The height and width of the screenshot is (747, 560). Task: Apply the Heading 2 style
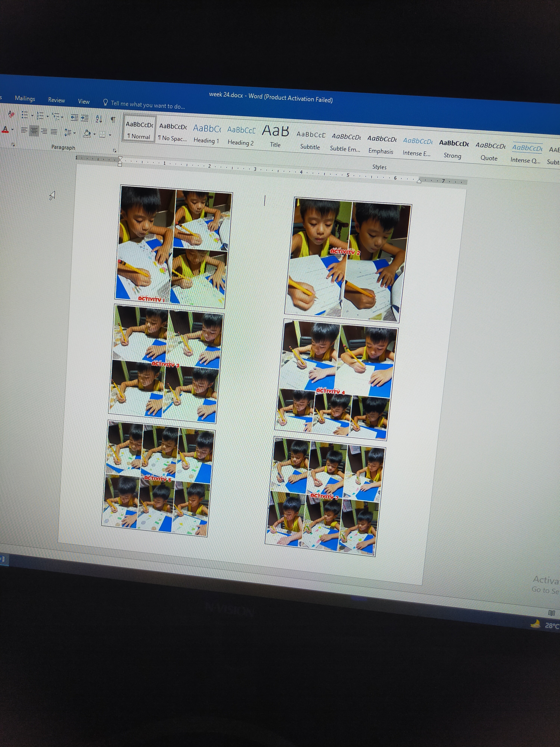(241, 136)
